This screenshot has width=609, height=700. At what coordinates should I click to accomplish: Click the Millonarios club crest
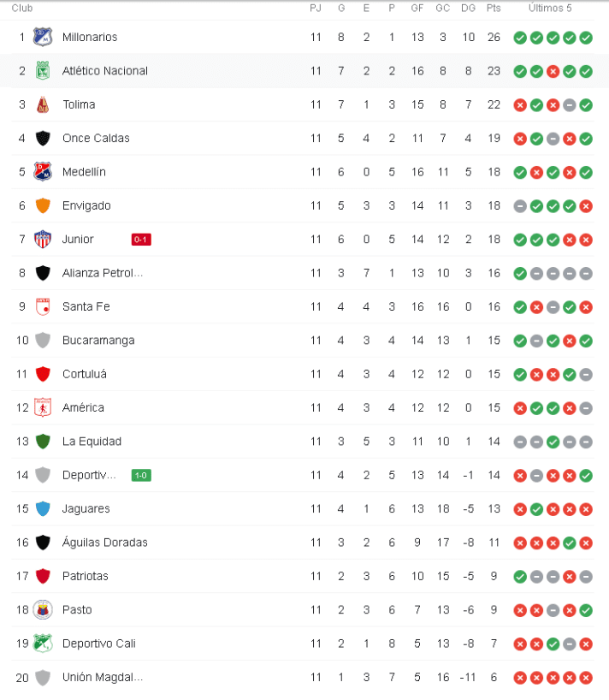pyautogui.click(x=43, y=37)
